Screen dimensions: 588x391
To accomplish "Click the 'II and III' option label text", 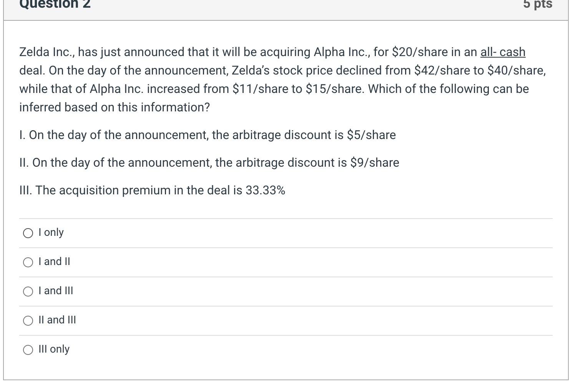I will tap(58, 320).
